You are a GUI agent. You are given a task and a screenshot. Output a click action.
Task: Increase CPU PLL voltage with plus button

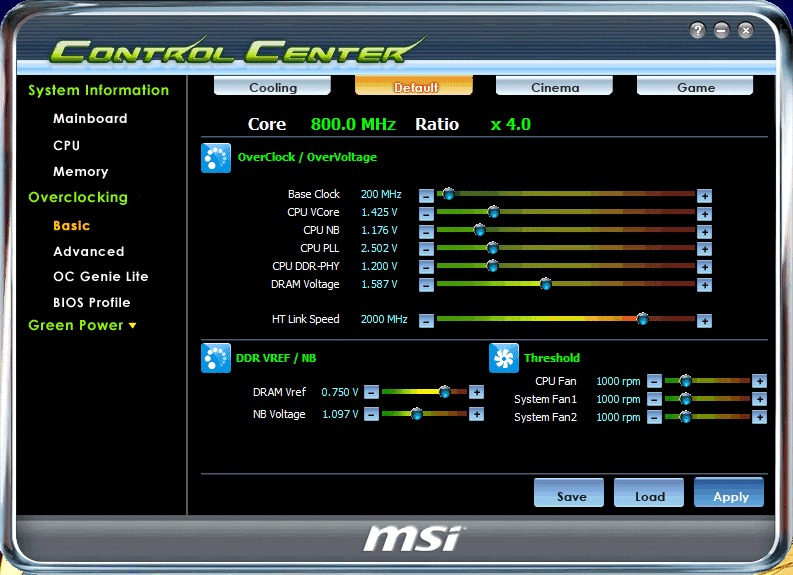tap(704, 249)
